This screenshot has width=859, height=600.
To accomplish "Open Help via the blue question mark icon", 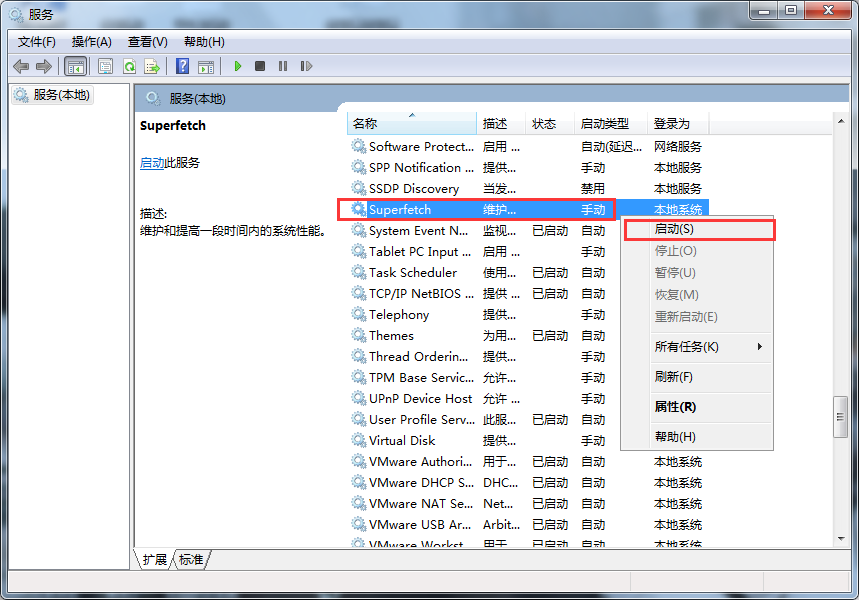I will [x=182, y=66].
